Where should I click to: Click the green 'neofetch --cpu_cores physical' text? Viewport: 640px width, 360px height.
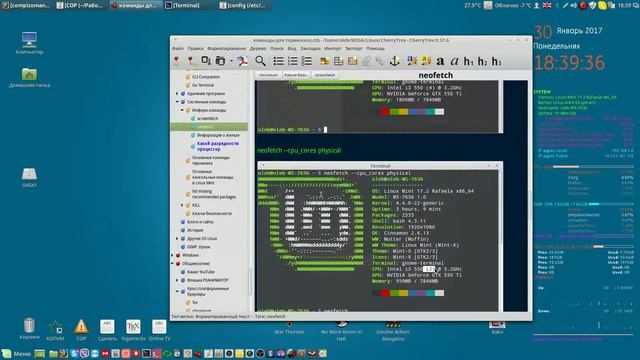[299, 150]
